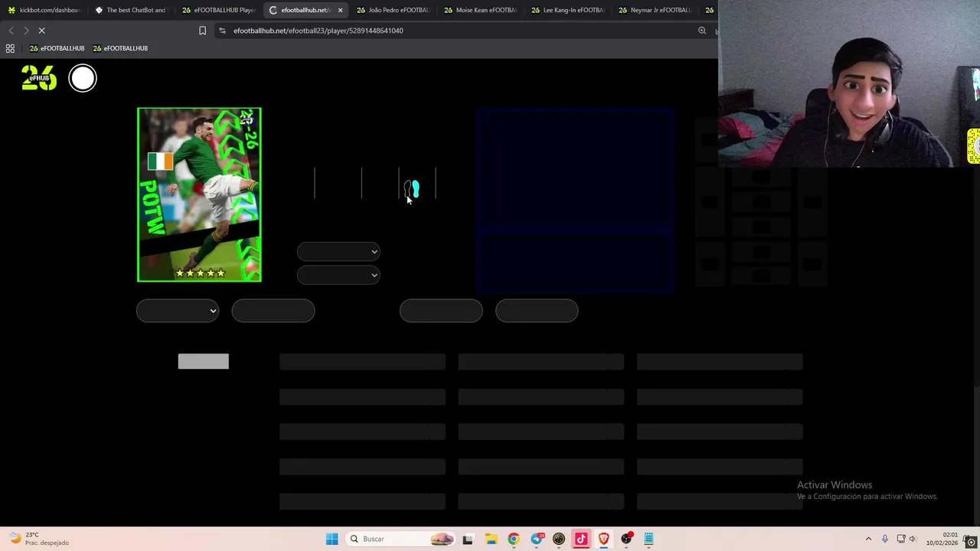This screenshot has width=980, height=551.
Task: Open Brave browser from the taskbar
Action: tap(603, 539)
